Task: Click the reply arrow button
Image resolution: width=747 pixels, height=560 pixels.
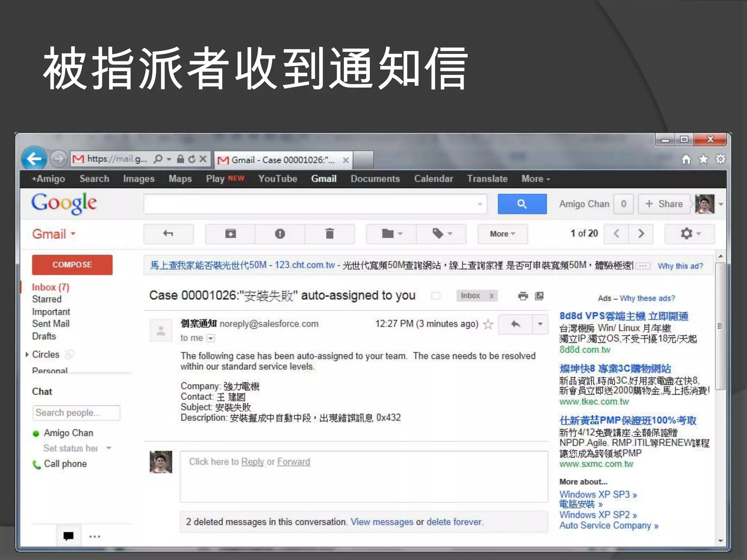Action: [x=515, y=324]
